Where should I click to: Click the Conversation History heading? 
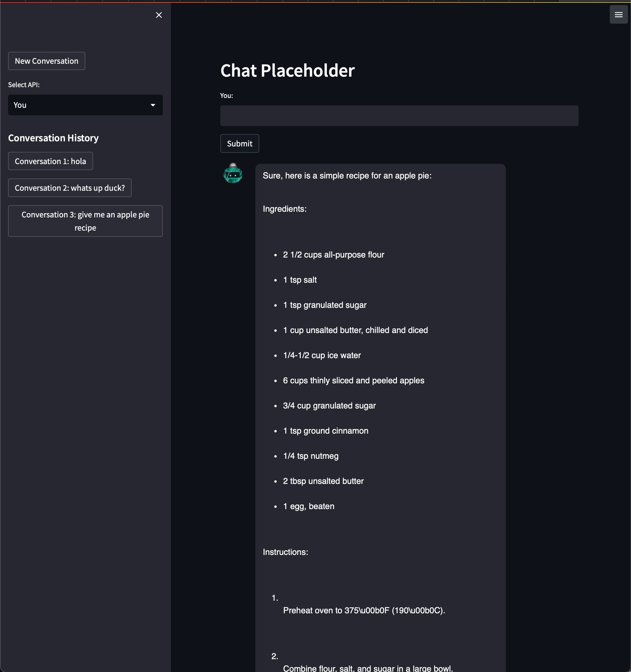pos(53,138)
